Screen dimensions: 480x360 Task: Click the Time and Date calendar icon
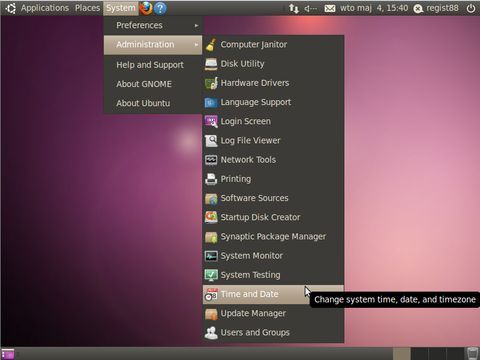click(x=211, y=294)
